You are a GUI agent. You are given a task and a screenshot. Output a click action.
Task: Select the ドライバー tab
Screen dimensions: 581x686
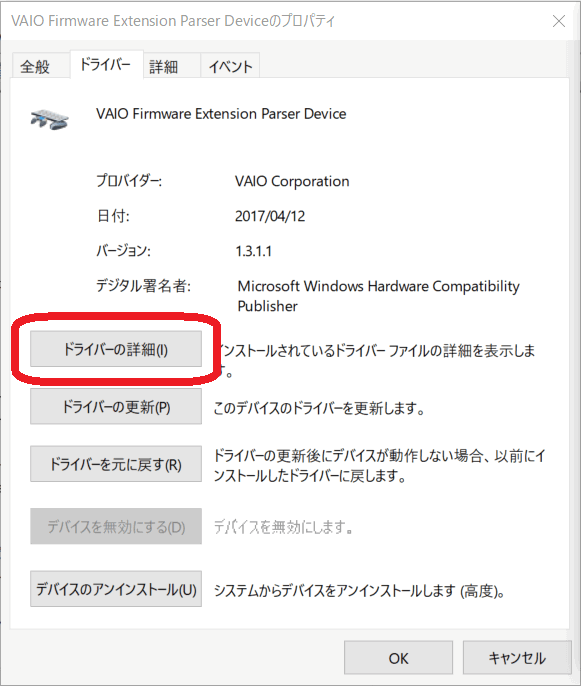tap(106, 65)
